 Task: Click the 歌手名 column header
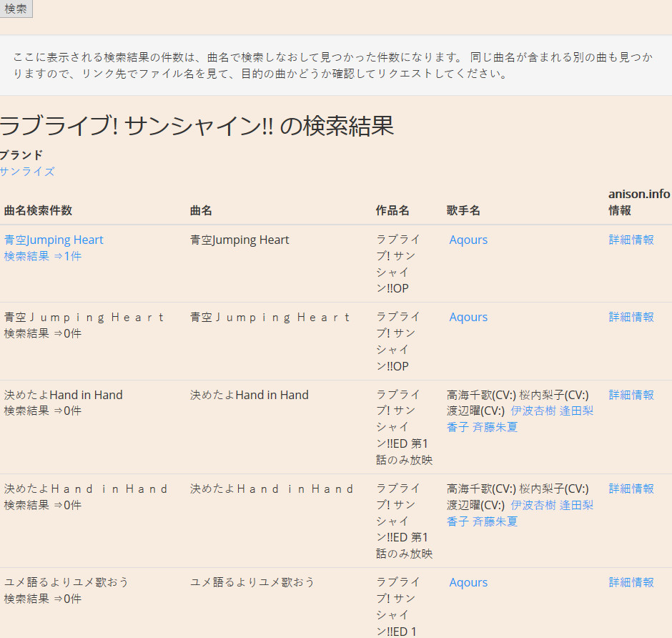coord(463,210)
